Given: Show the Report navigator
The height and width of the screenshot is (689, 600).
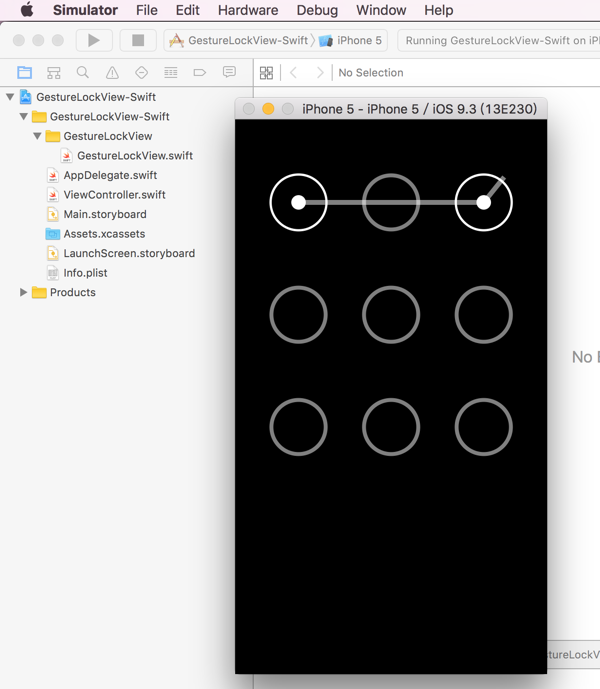Looking at the screenshot, I should click(x=229, y=73).
